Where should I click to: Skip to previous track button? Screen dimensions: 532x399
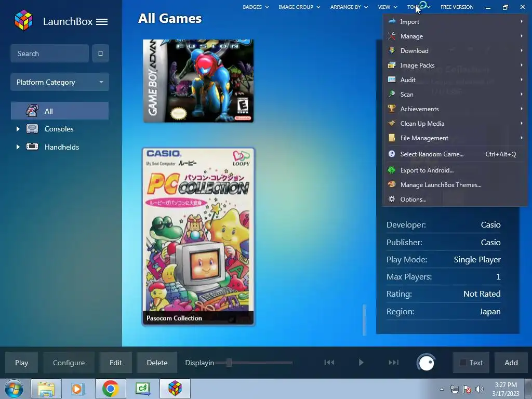click(x=329, y=362)
